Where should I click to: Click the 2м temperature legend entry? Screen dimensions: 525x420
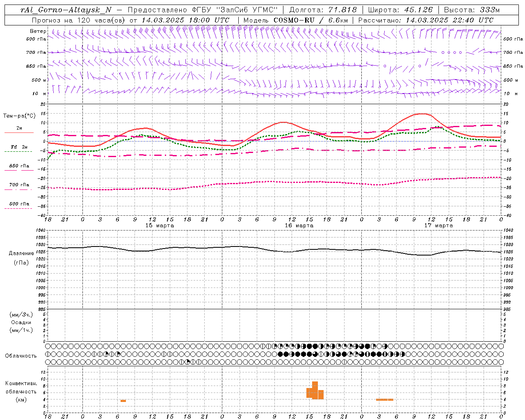click(x=19, y=128)
